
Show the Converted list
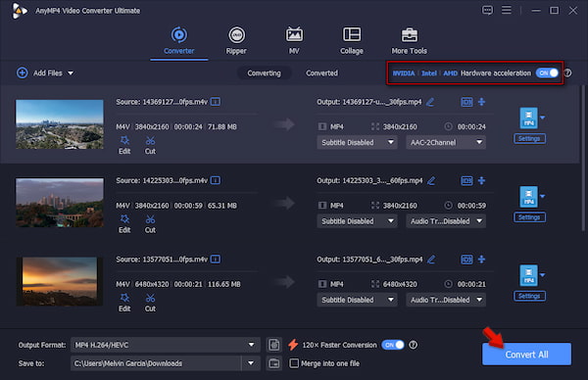coord(321,73)
